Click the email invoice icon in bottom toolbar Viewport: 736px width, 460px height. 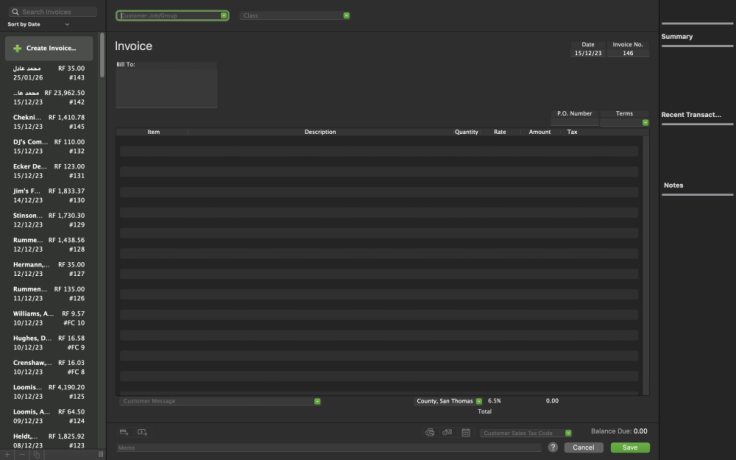coord(447,432)
